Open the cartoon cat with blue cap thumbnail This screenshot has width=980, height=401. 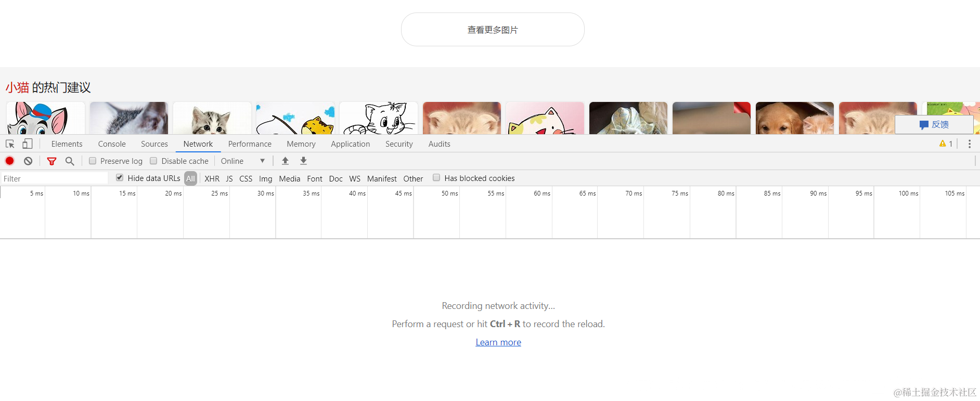[x=46, y=118]
